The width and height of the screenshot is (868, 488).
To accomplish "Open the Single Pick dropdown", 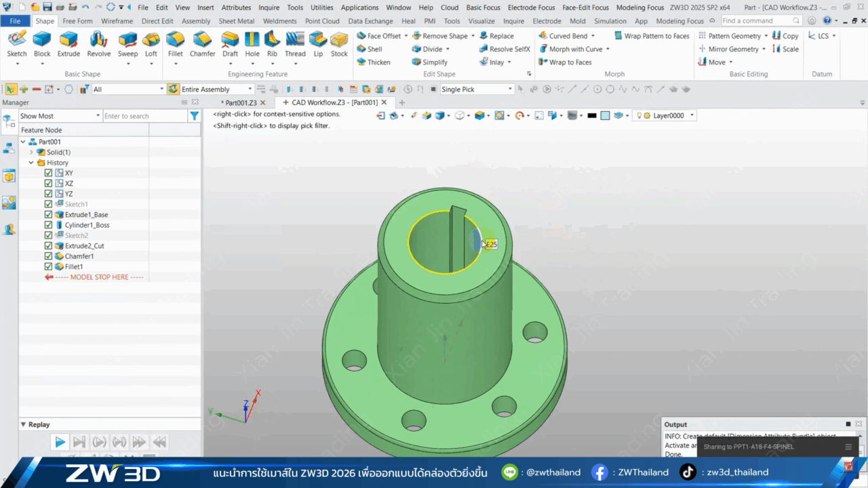I will (510, 89).
